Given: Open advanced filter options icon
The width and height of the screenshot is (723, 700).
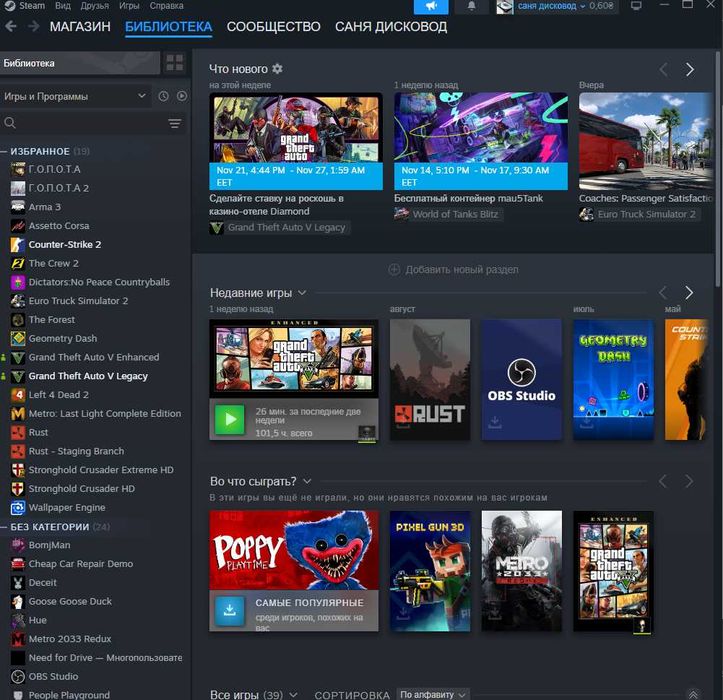Looking at the screenshot, I should (x=175, y=123).
